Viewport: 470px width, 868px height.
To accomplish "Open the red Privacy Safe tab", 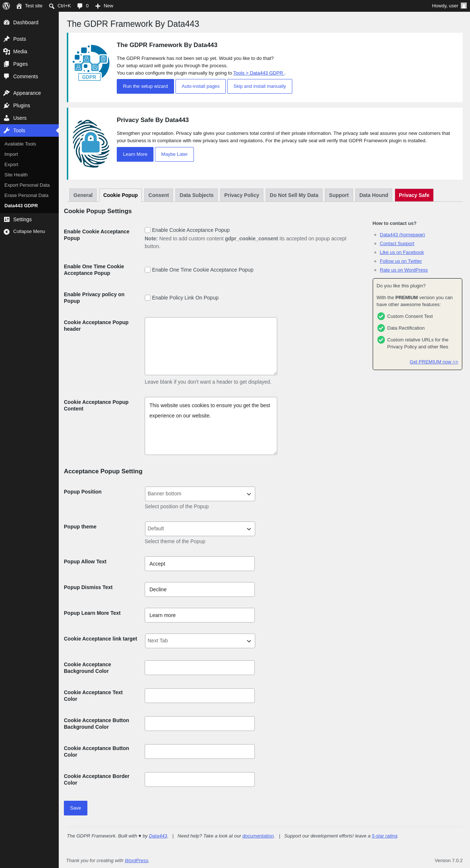I will 414,195.
